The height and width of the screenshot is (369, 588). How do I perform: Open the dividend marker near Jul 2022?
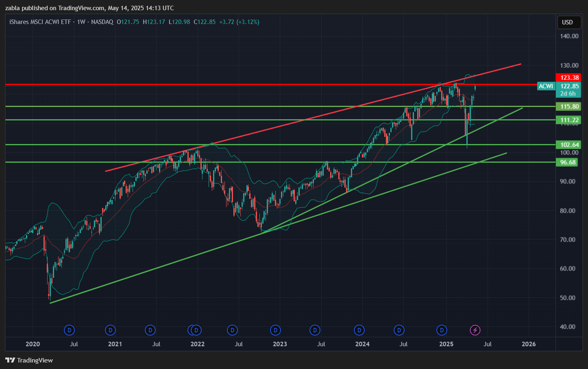pos(232,330)
